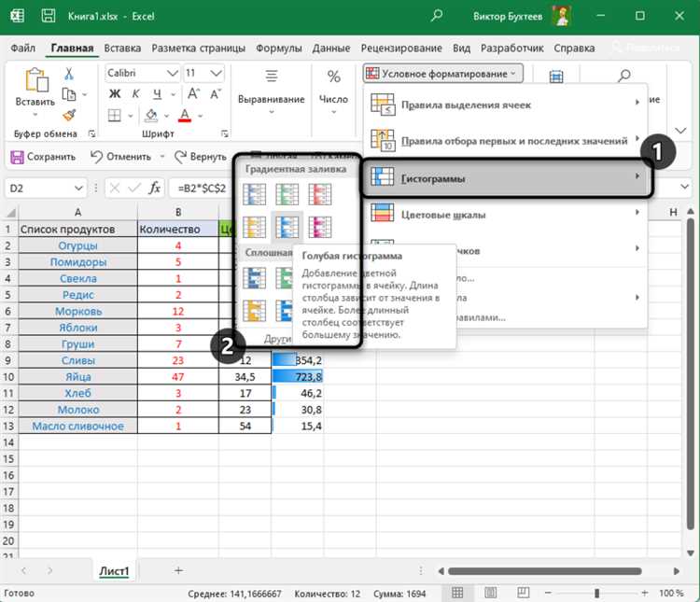Viewport: 700px width, 602px height.
Task: Select the Лист1 sheet tab
Action: pos(114,571)
